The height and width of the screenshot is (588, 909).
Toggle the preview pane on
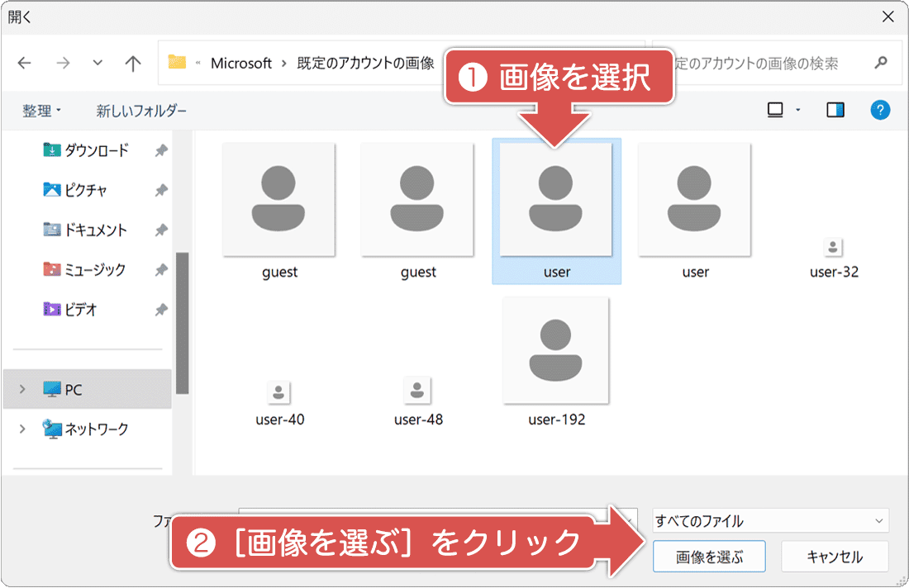coord(835,108)
